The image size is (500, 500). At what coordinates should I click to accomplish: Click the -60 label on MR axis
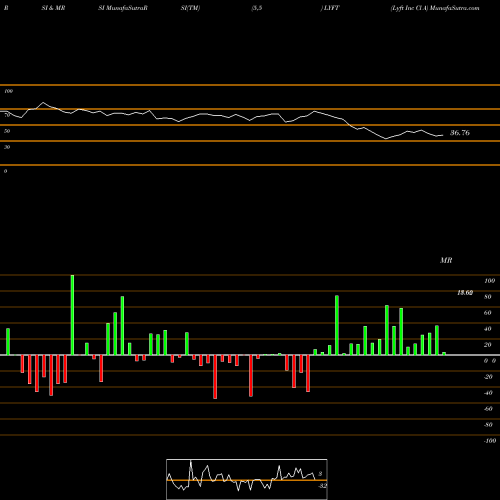click(488, 409)
